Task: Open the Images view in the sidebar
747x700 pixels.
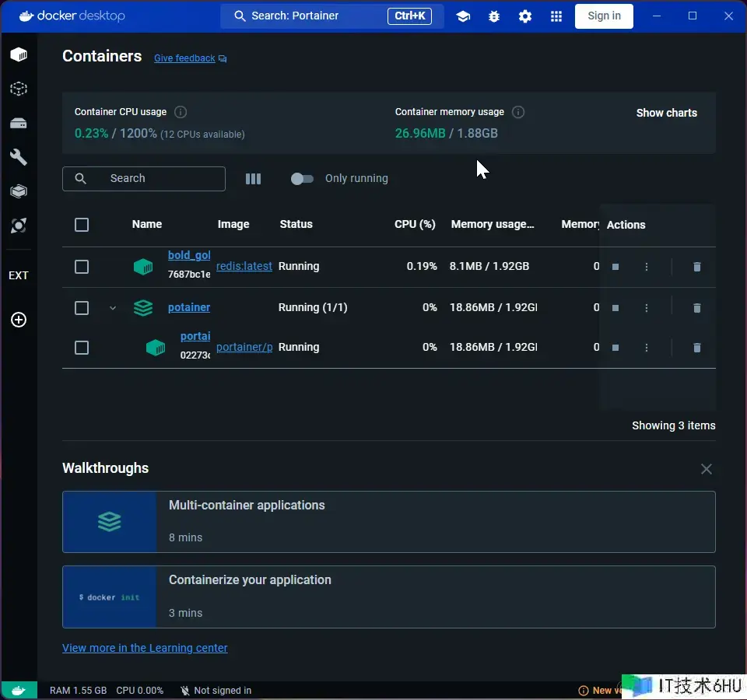Action: tap(19, 89)
